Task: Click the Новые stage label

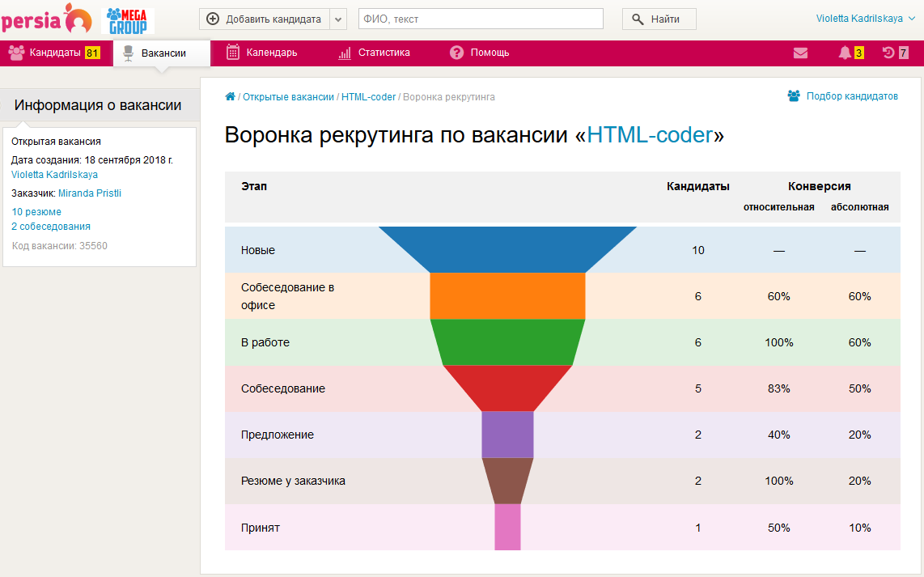Action: (258, 251)
